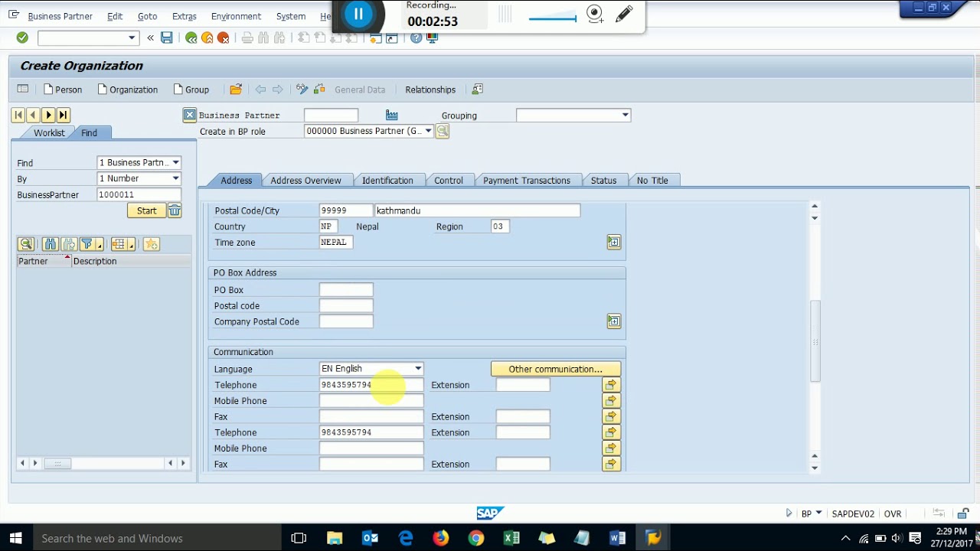Screen dimensions: 980x551
Task: Switch to the Identification tab
Action: (x=387, y=181)
